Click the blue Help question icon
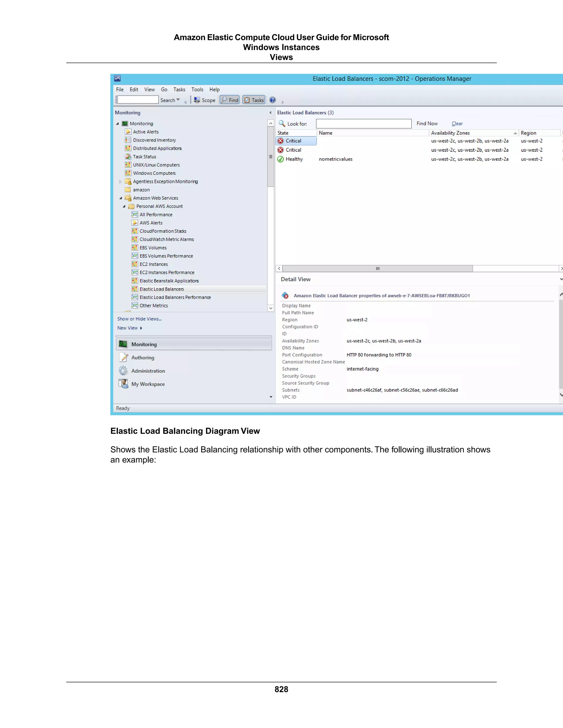This screenshot has height=728, width=563. click(x=272, y=100)
